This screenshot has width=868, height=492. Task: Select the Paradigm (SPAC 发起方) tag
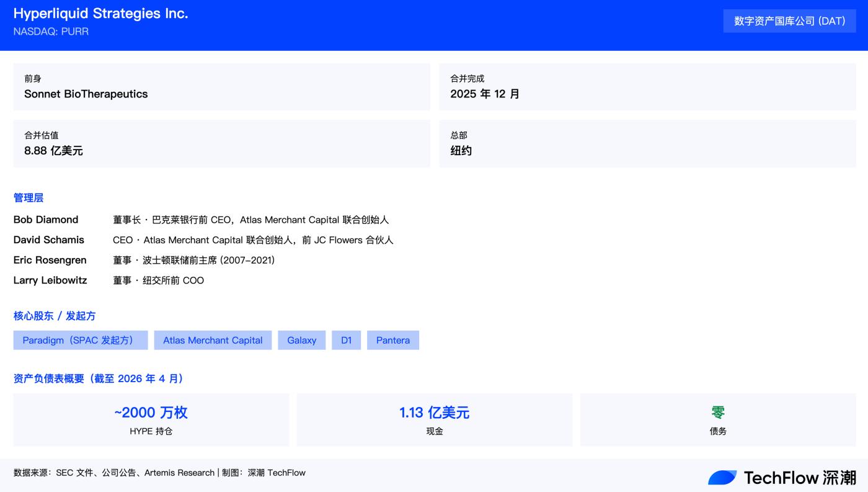click(81, 340)
